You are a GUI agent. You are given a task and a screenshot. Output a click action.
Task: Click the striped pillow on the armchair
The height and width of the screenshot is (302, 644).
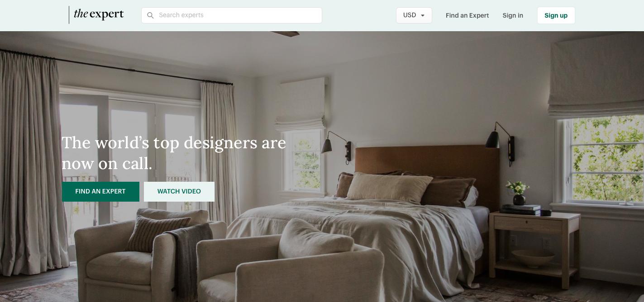click(x=157, y=232)
